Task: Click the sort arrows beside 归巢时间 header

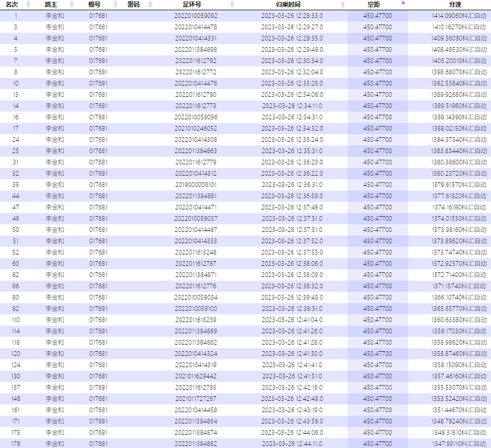Action: tap(343, 5)
